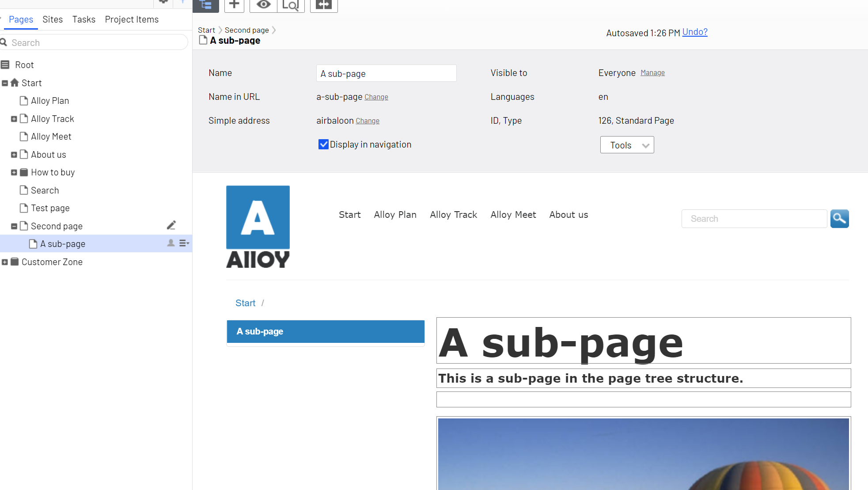Screen dimensions: 868x490
Task: Click the Undo? link
Action: coord(695,32)
